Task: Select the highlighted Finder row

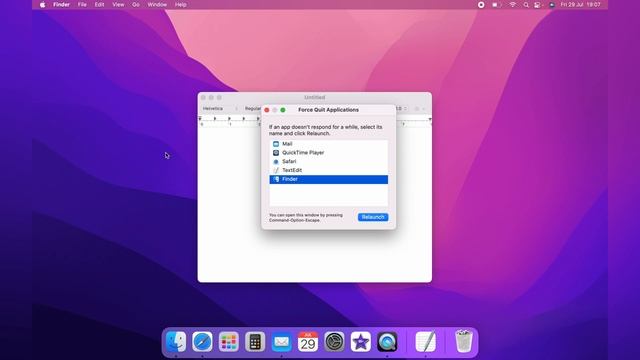Action: tap(329, 179)
